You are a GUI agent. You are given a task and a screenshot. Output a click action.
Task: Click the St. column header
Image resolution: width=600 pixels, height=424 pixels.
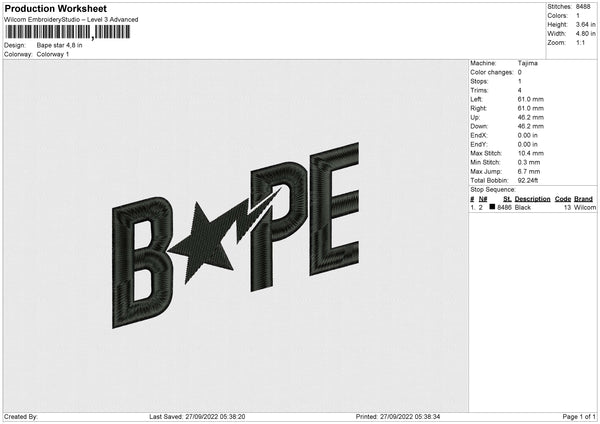point(507,199)
